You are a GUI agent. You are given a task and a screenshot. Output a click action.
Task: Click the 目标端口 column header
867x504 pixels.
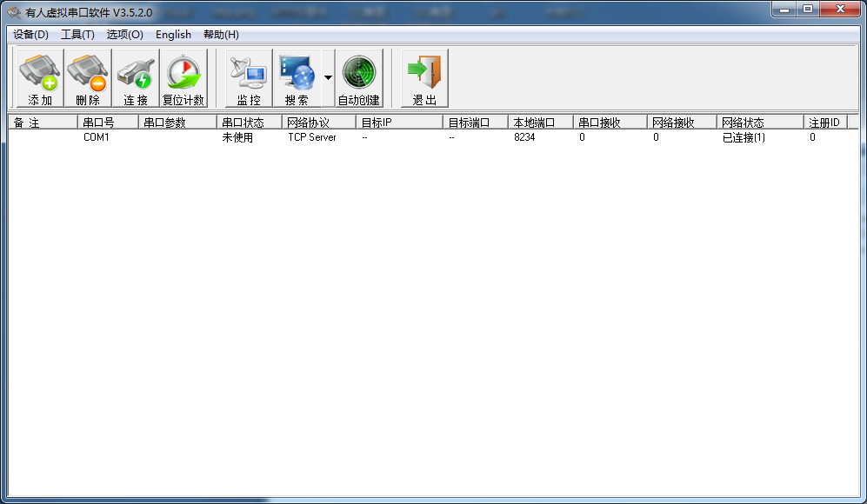tap(476, 123)
